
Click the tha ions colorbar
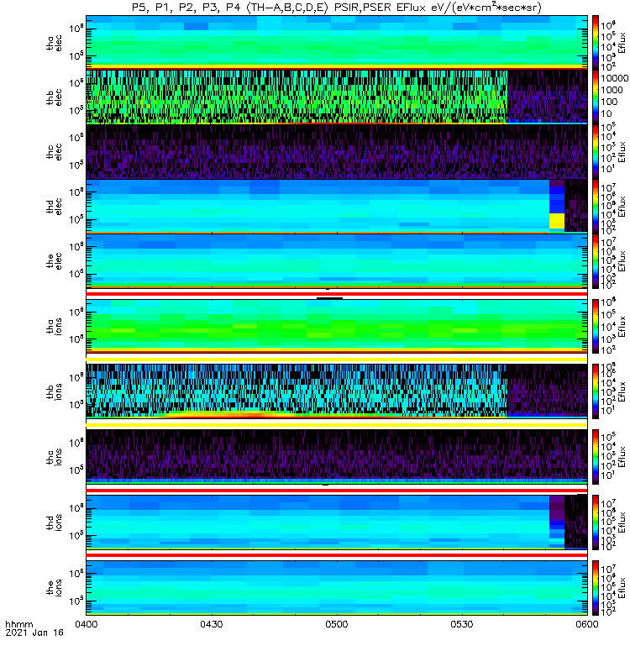point(596,326)
